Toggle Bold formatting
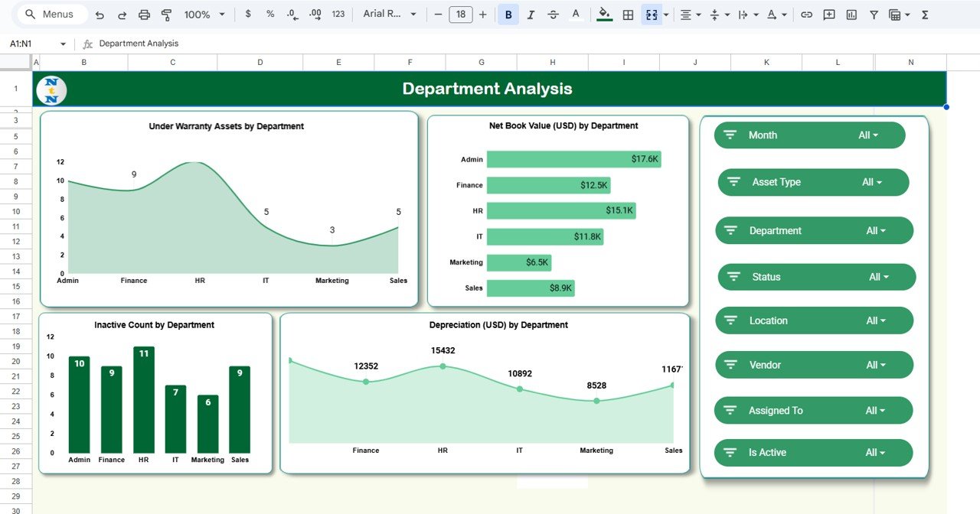Screen dimensions: 980x514 [508, 15]
